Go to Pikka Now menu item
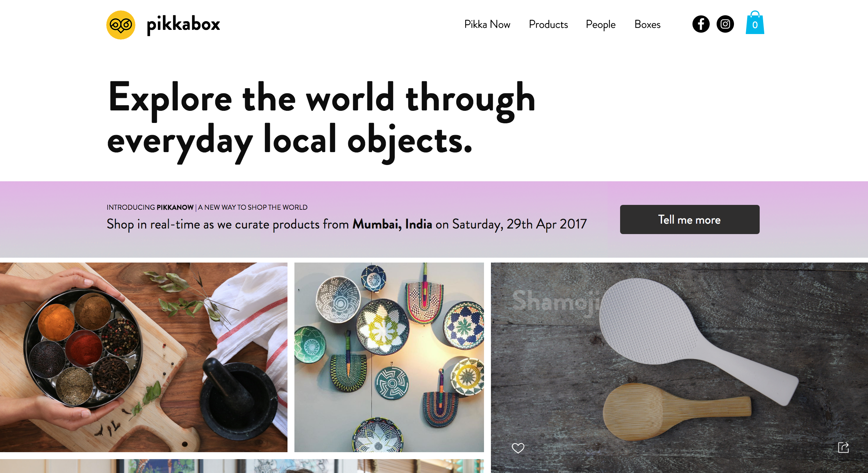This screenshot has height=473, width=868. pyautogui.click(x=487, y=24)
